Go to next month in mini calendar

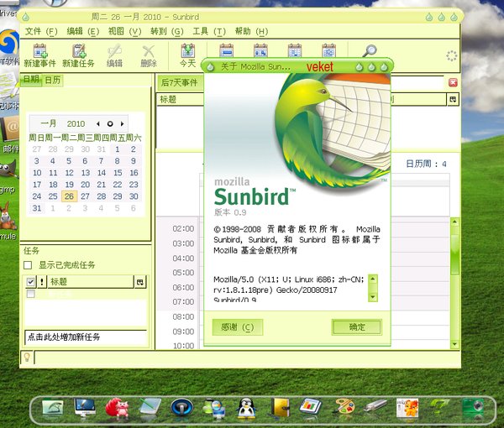(122, 123)
